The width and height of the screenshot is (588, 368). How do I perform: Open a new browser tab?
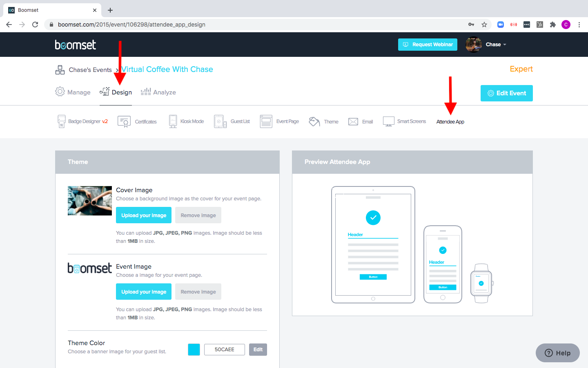(x=110, y=10)
